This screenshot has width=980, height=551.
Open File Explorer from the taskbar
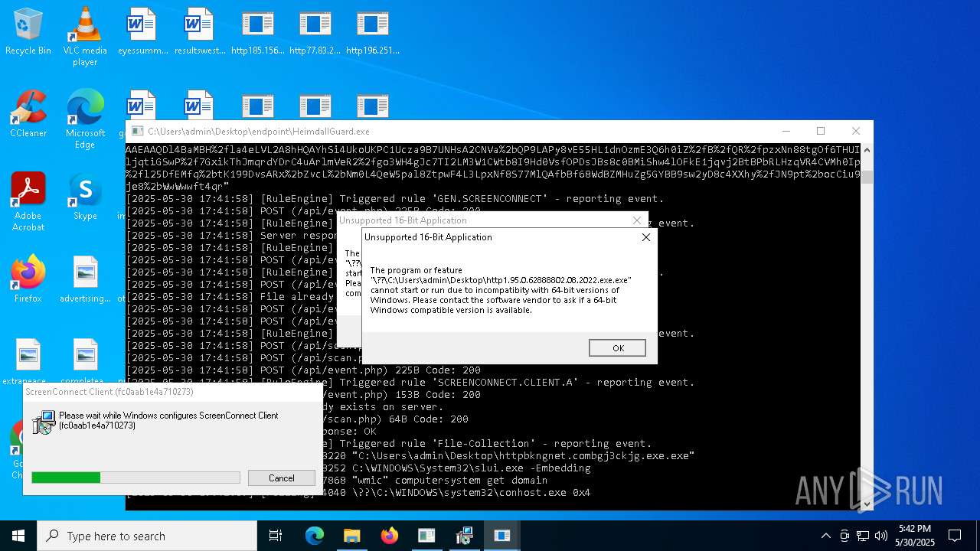(351, 536)
